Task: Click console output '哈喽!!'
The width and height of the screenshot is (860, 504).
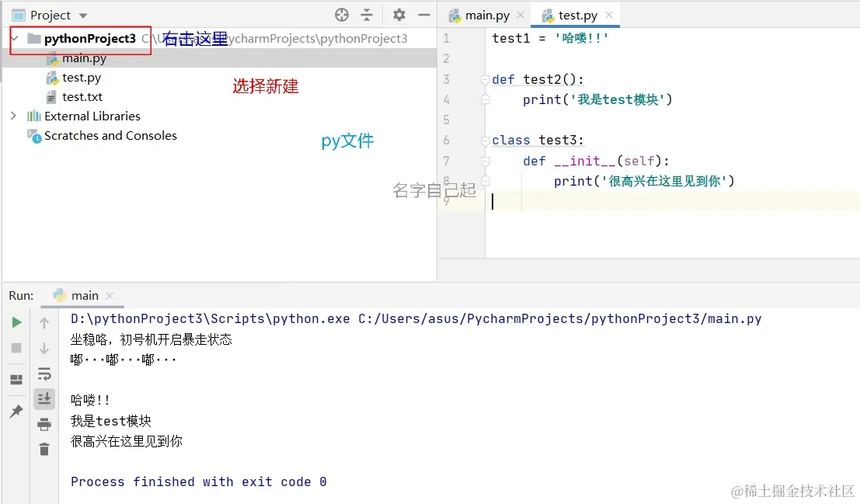Action: (x=90, y=400)
